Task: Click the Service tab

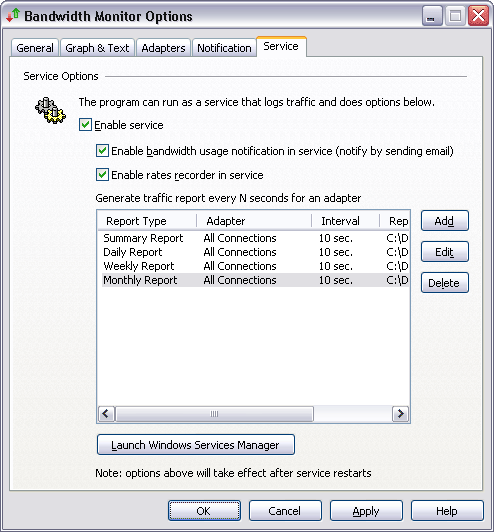Action: click(281, 46)
